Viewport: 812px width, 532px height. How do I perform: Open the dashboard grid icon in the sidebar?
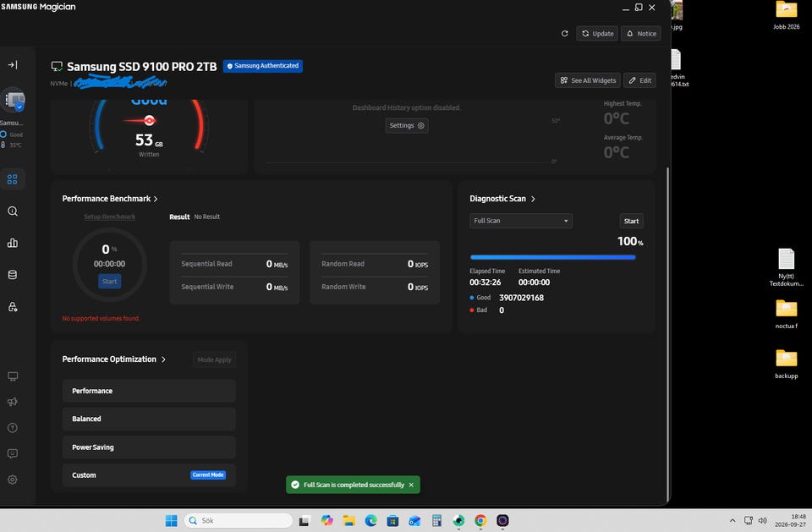[13, 179]
